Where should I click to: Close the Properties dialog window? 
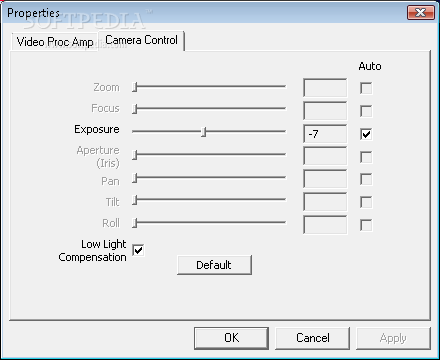click(x=421, y=13)
